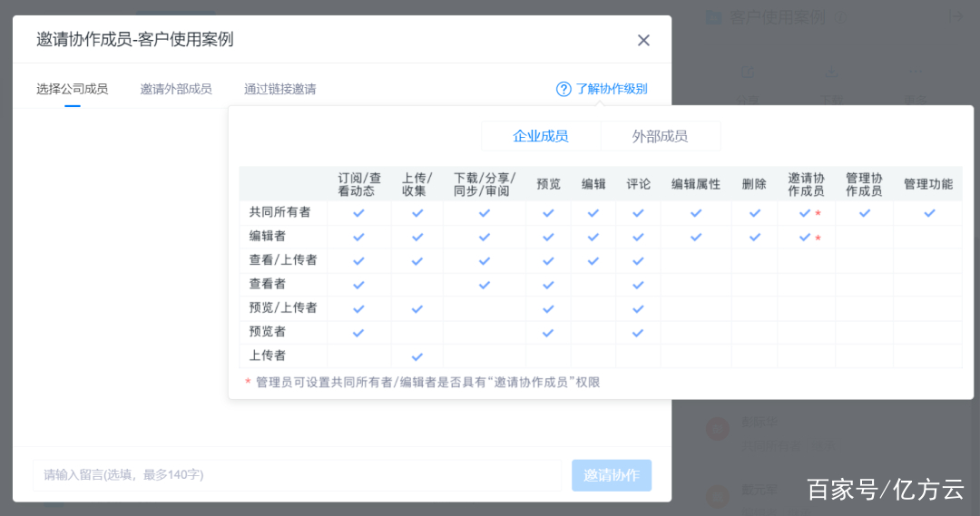Click the 编辑属性 column header

696,184
